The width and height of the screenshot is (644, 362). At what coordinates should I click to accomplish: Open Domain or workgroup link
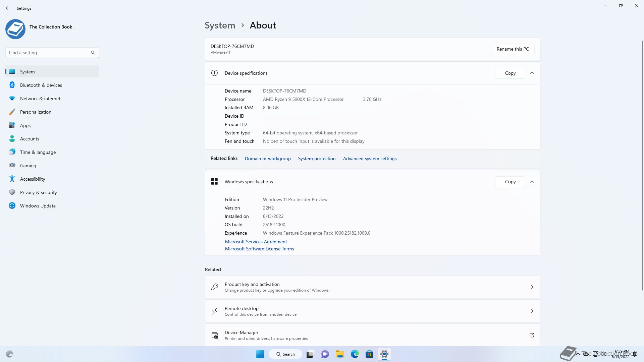tap(268, 159)
